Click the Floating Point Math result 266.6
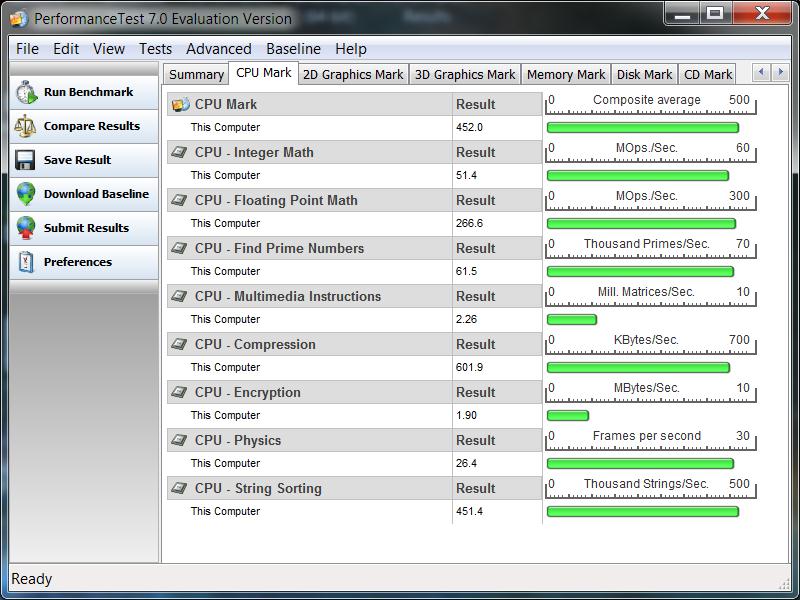This screenshot has height=600, width=800. pos(469,223)
